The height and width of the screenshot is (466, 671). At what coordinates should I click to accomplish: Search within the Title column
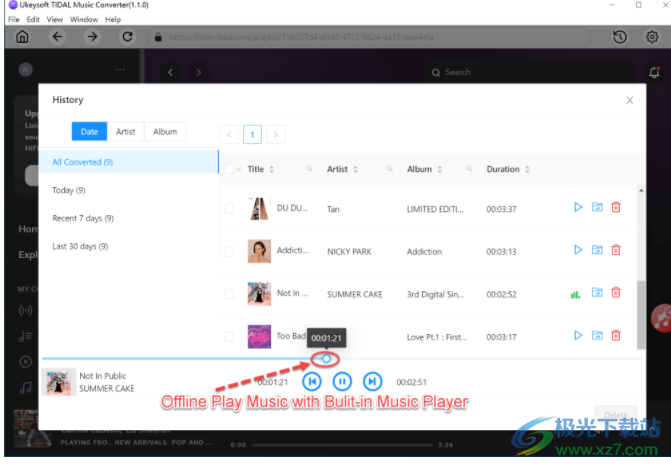[x=309, y=169]
